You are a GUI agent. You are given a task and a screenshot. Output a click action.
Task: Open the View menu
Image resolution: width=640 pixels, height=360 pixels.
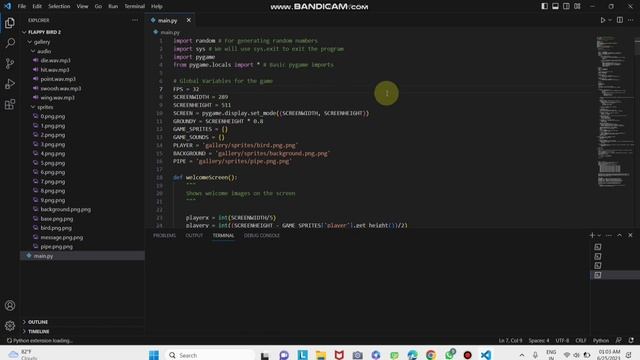pyautogui.click(x=82, y=6)
